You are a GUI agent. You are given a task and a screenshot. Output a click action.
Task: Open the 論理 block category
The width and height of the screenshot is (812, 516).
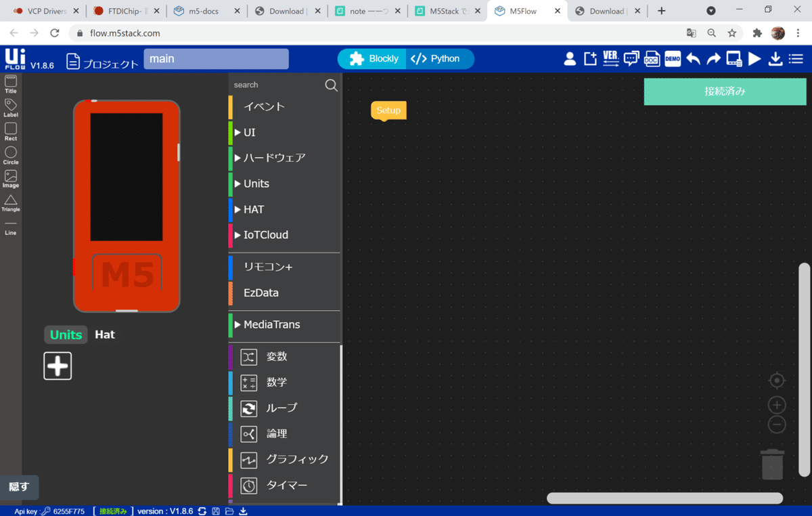tap(284, 434)
